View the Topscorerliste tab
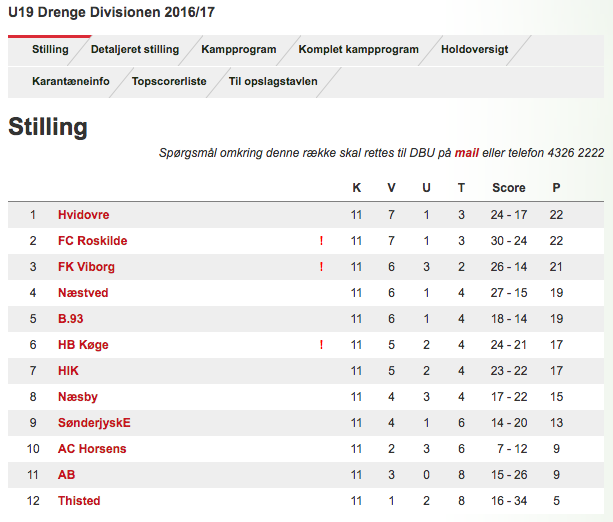This screenshot has width=613, height=522. tap(169, 81)
